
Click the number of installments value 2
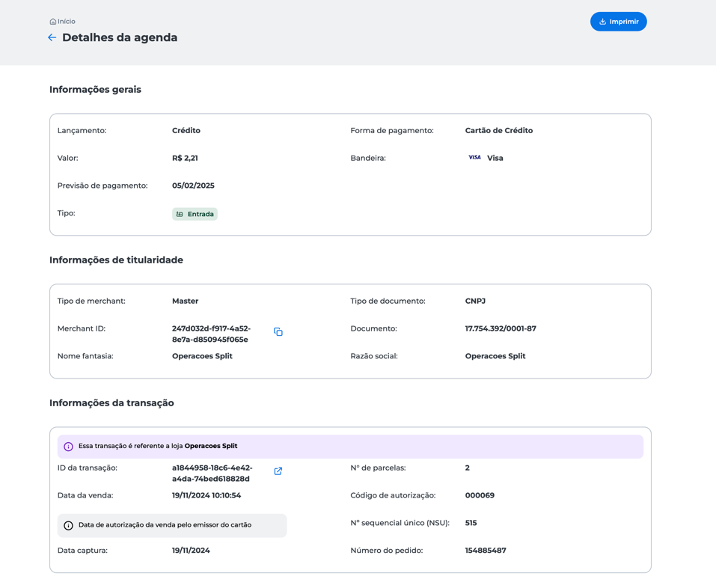tap(468, 468)
